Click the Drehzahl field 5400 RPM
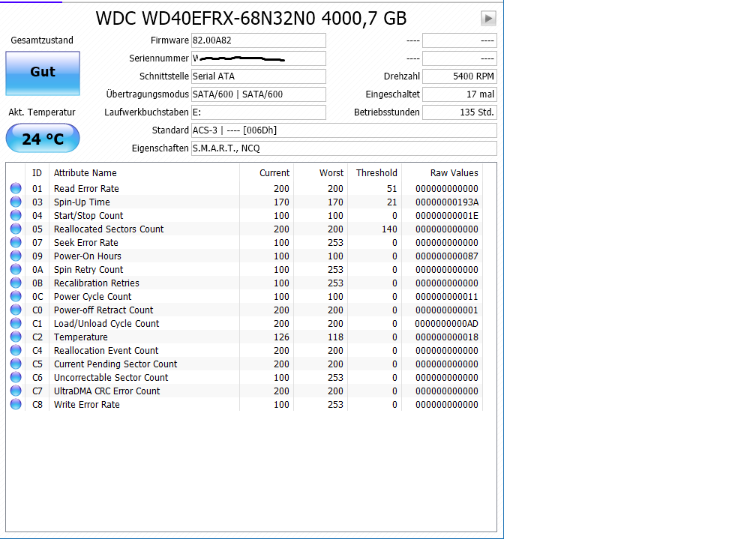 460,76
